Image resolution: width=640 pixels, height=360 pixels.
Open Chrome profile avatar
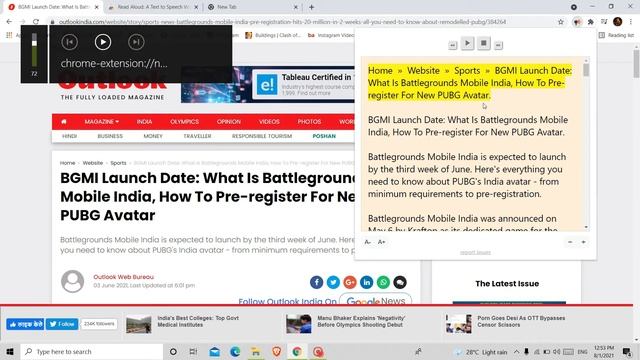(x=618, y=22)
